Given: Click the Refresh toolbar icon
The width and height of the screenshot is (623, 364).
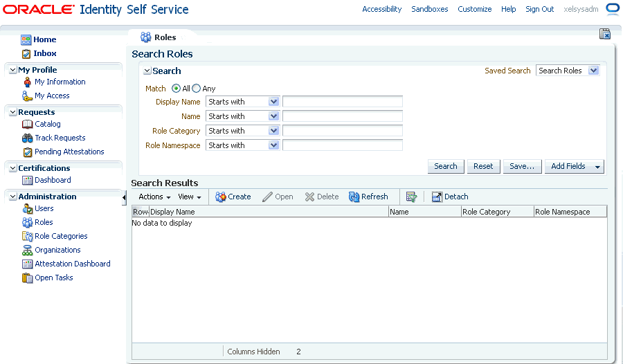Looking at the screenshot, I should (x=354, y=197).
